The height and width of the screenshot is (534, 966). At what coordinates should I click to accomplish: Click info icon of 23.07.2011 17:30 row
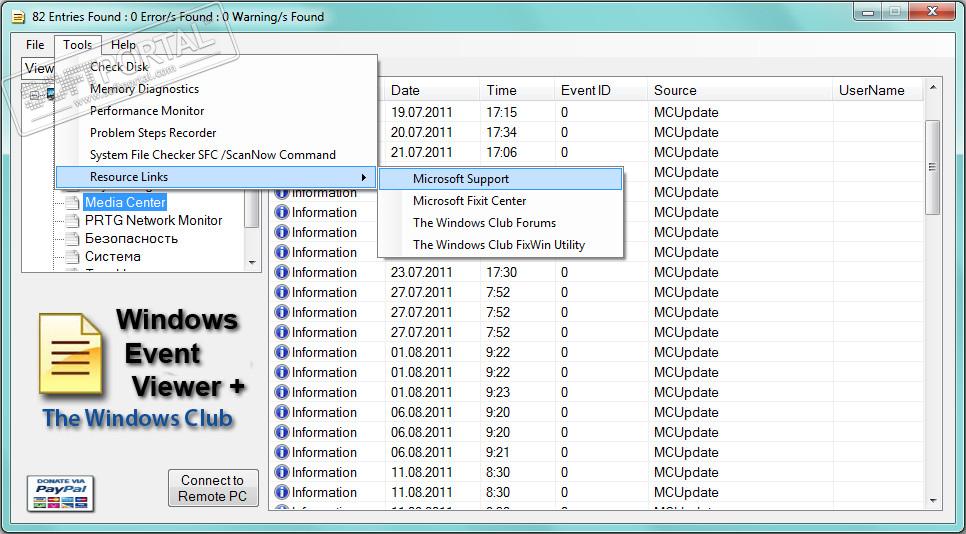click(x=282, y=272)
